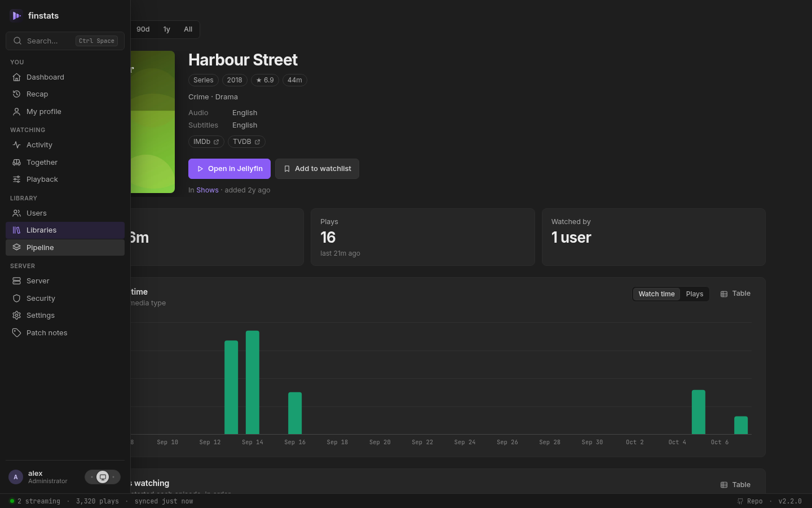Click the Server rack icon
Screen dimensions: 812x508
[16, 281]
